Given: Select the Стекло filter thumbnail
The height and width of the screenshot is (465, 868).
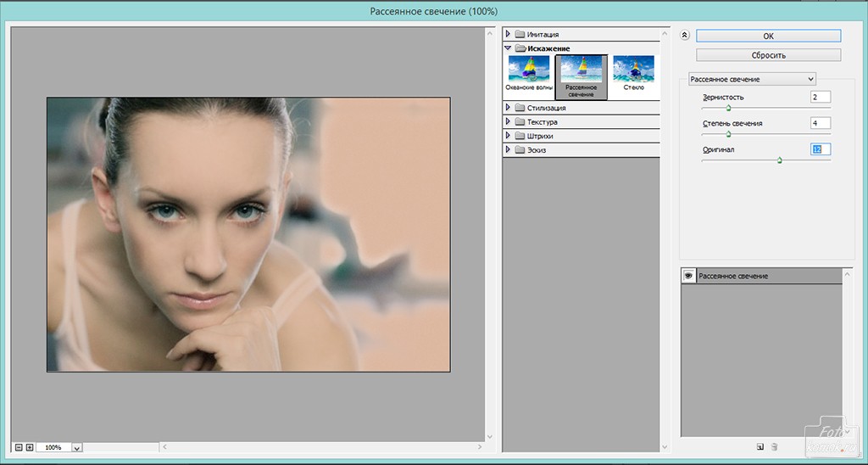Looking at the screenshot, I should (x=633, y=73).
